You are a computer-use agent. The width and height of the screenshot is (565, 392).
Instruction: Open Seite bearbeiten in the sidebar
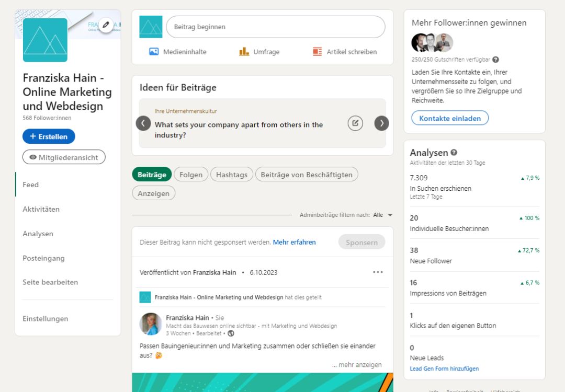(50, 282)
